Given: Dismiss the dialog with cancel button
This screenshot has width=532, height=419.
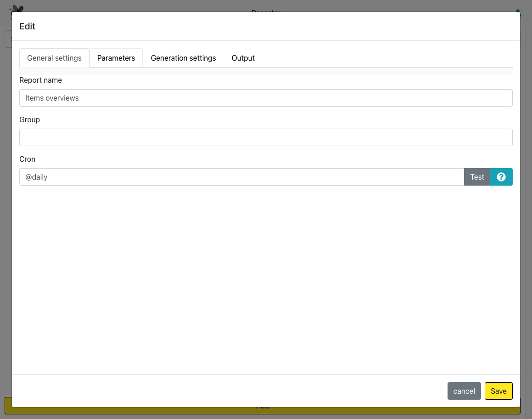Looking at the screenshot, I should 464,391.
